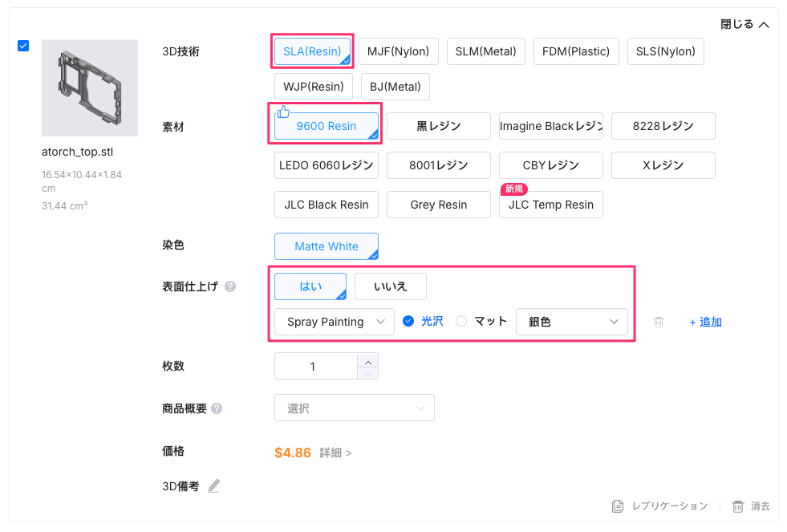Viewport: 787px width, 532px height.
Task: Select the 光沢 radio button
Action: (408, 321)
